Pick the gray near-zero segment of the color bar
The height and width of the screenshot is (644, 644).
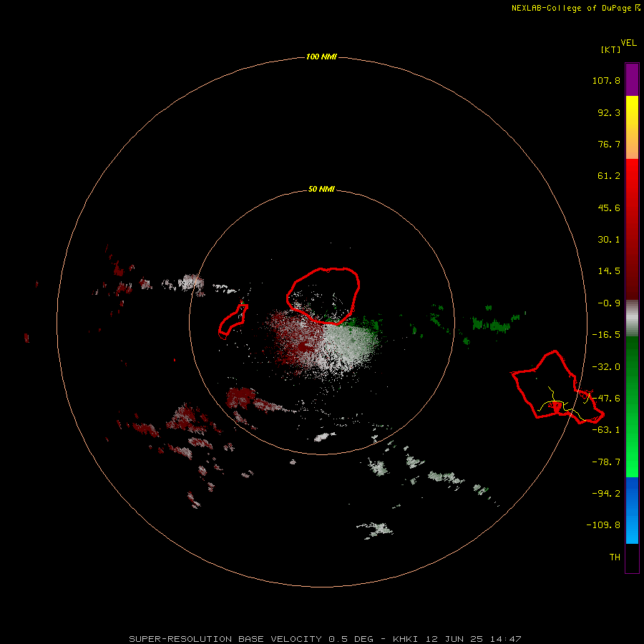(632, 318)
